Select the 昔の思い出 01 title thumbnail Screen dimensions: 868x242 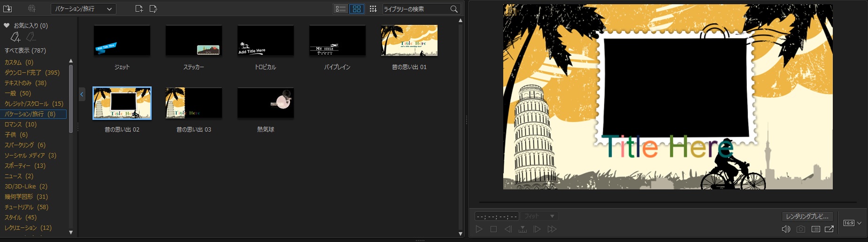tap(409, 40)
